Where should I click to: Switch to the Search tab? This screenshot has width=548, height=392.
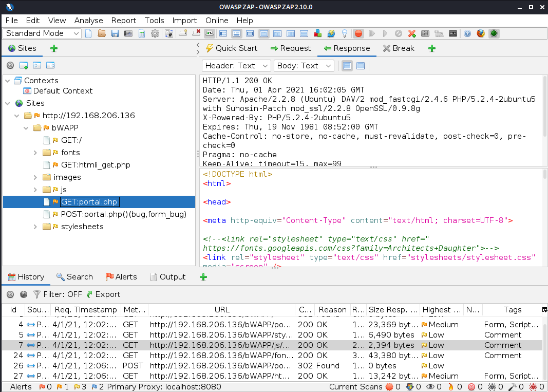(74, 277)
